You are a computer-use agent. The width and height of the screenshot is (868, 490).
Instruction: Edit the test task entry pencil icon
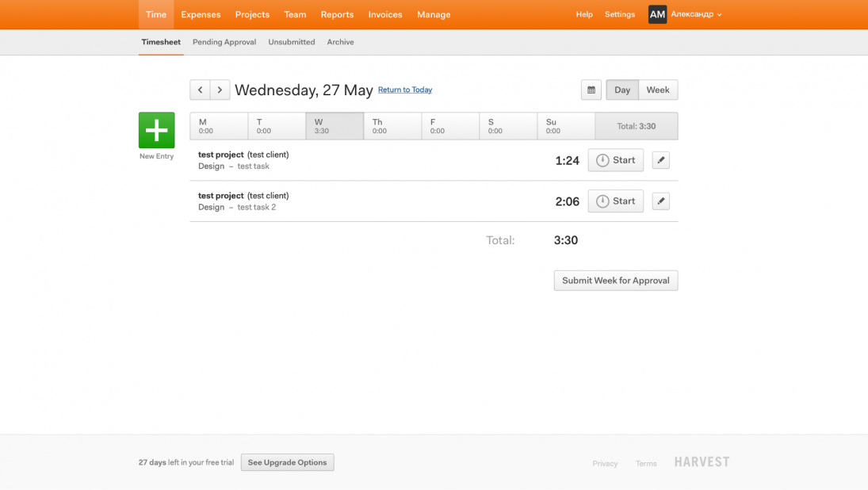coord(661,160)
